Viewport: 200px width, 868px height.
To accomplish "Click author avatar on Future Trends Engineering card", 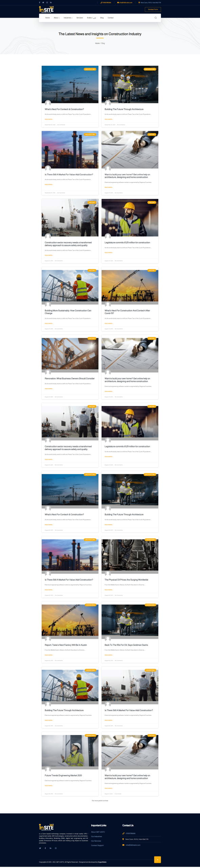I will 48,769.
